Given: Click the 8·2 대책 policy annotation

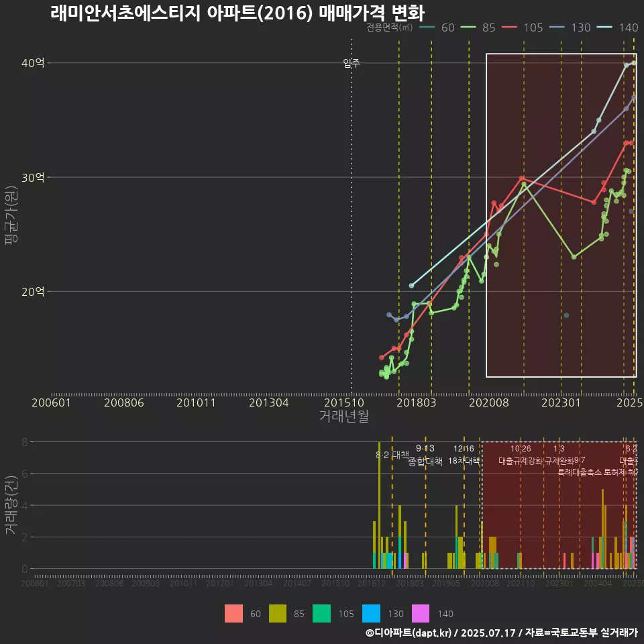Looking at the screenshot, I should point(392,455).
